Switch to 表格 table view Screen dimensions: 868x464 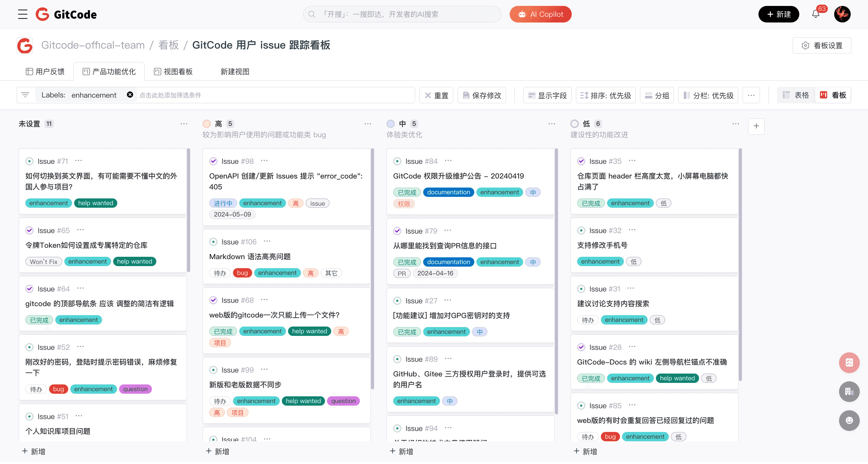click(796, 95)
